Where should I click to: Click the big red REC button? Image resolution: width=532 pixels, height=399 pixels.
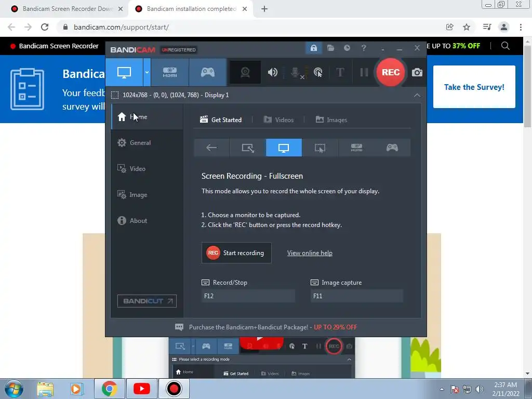(x=391, y=72)
